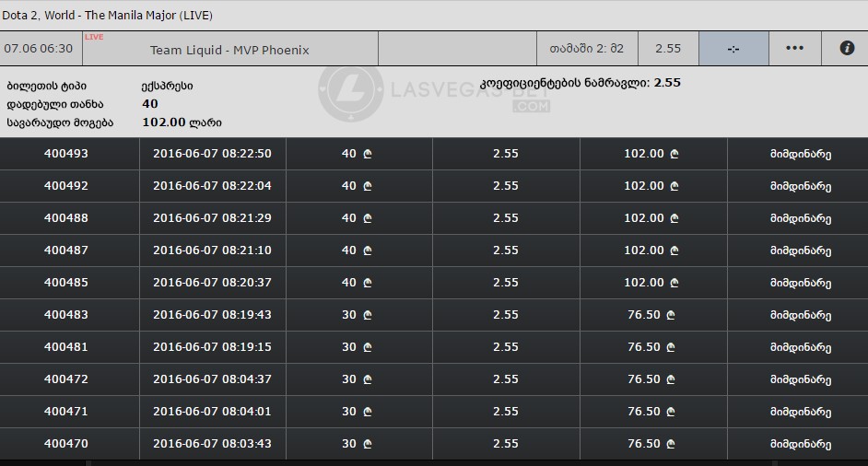Click timestamp 2016-06-07 08:21:10
Image resolution: width=868 pixels, height=466 pixels.
212,250
